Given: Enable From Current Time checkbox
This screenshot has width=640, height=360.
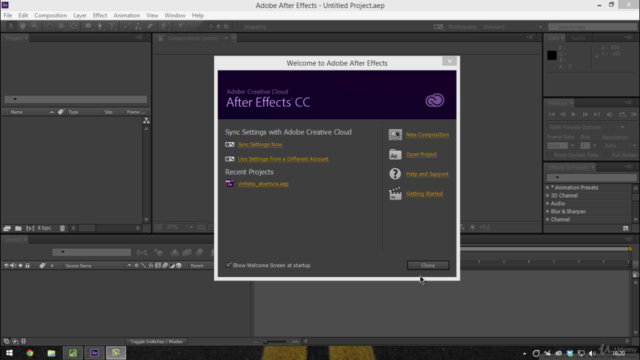Looking at the screenshot, I should [550, 155].
